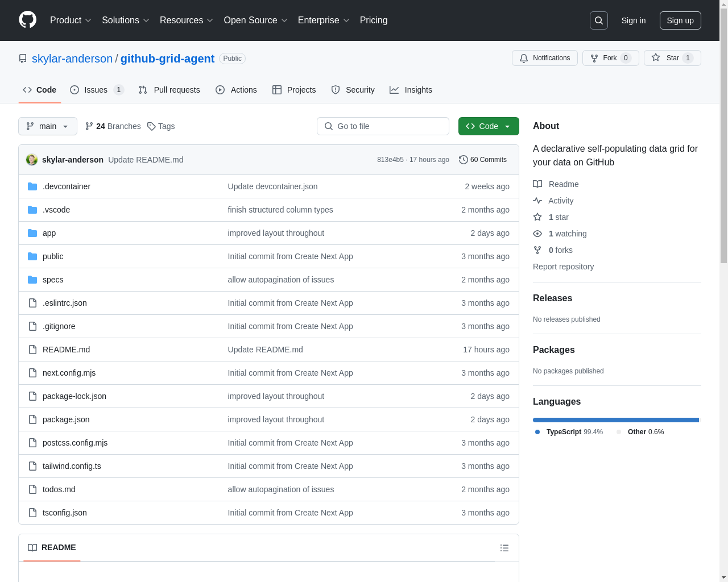Screen dimensions: 728x582
Task: Open commit hash 813e4b5 link
Action: click(x=390, y=160)
